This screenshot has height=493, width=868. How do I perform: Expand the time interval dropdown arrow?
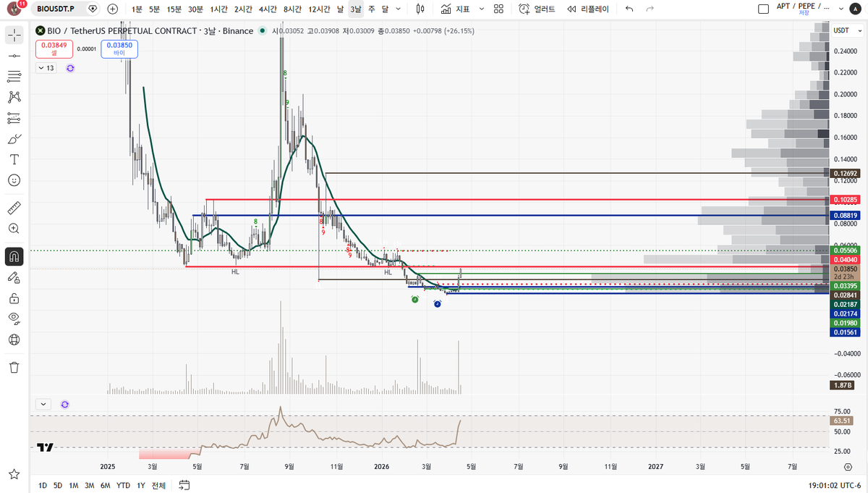point(400,9)
